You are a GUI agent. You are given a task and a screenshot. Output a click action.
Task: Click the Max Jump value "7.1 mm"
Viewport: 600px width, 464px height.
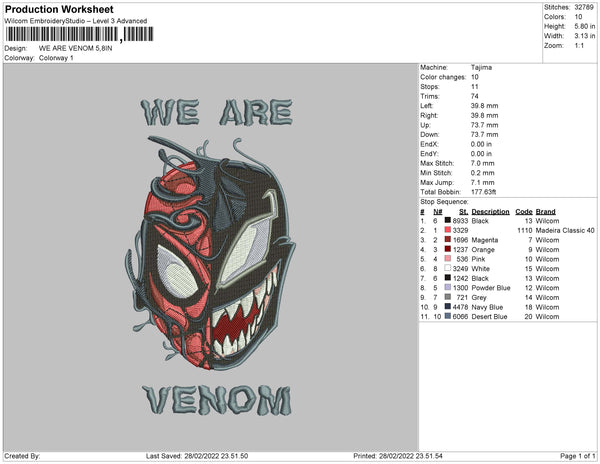pos(483,182)
